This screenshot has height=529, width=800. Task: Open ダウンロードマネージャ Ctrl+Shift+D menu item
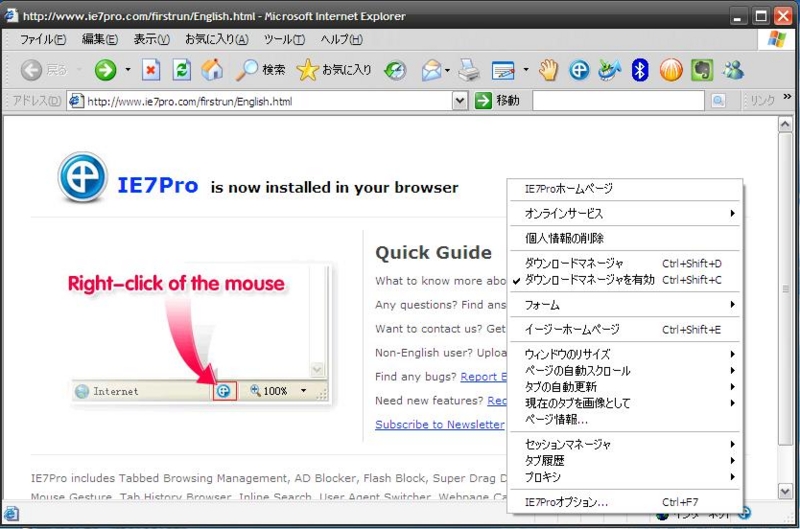[625, 263]
